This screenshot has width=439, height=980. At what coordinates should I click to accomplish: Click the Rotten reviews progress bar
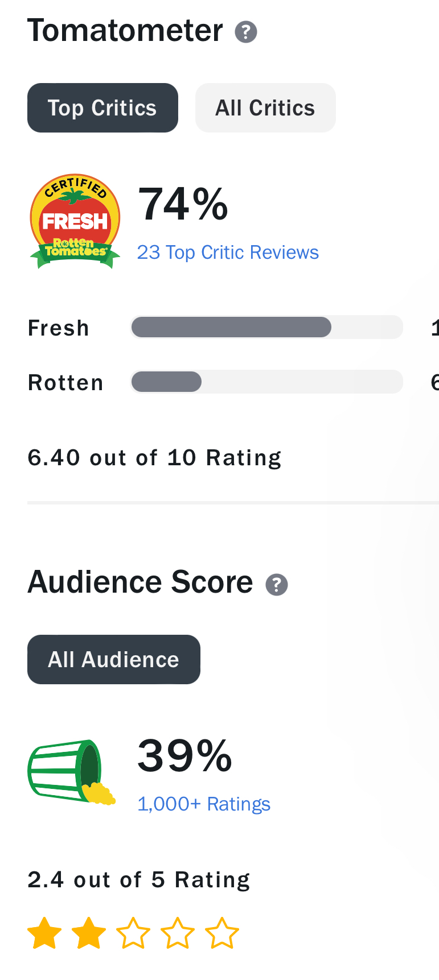pyautogui.click(x=266, y=382)
